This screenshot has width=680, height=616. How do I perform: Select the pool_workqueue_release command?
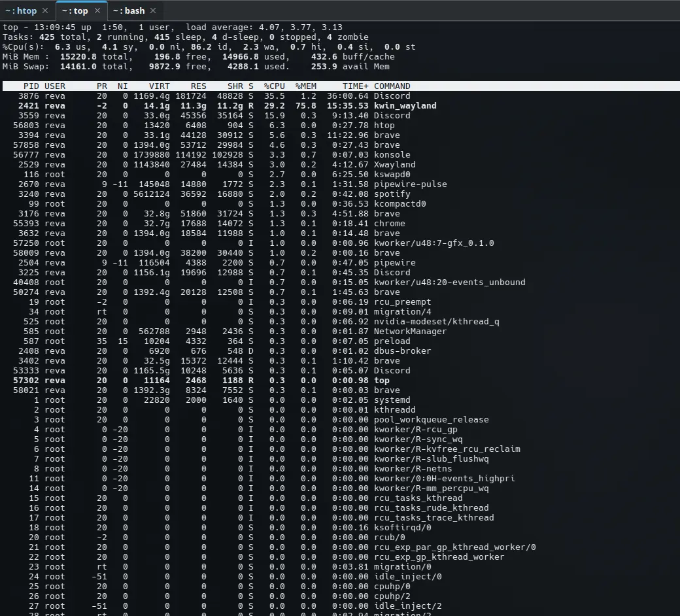(431, 420)
